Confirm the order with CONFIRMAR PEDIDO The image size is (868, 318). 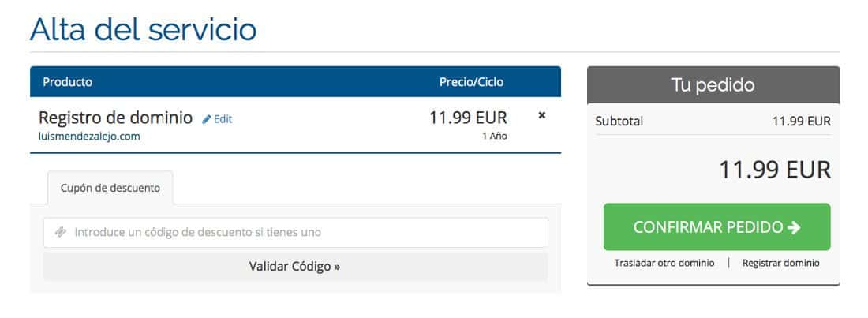pos(716,227)
